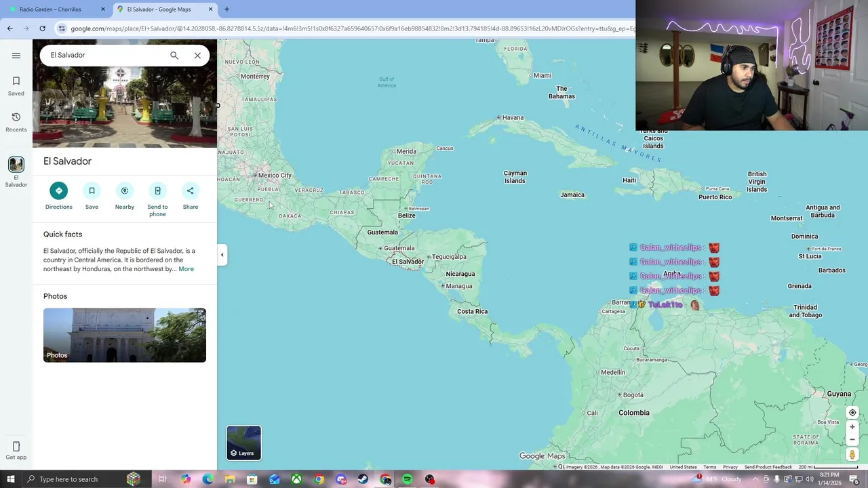Click the browser Forward arrow
Screen dimensions: 868x488
tap(26, 28)
